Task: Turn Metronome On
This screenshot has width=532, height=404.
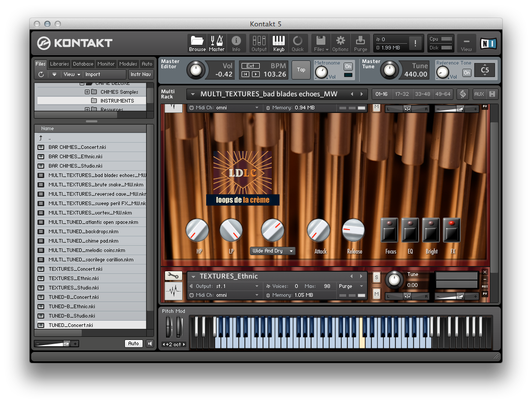Action: point(348,67)
